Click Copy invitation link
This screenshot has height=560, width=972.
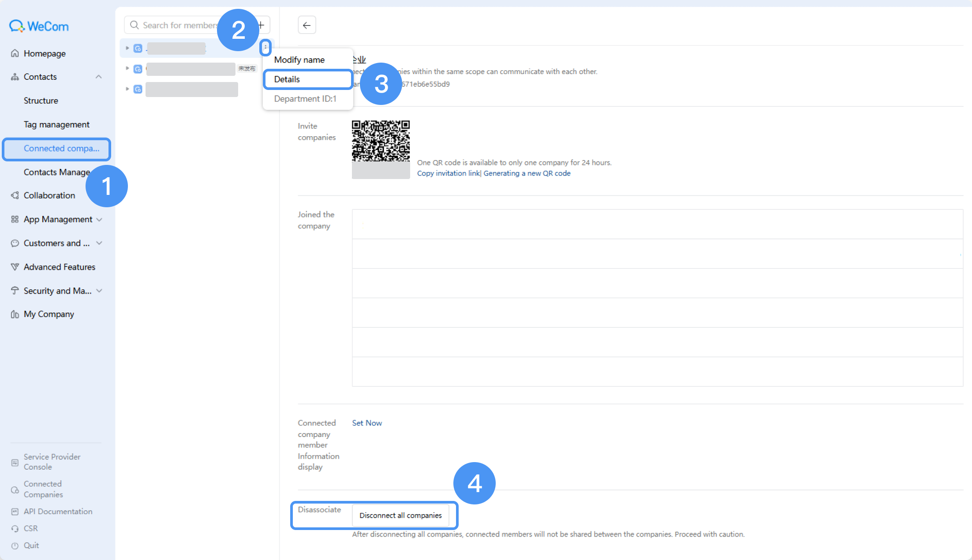tap(449, 173)
